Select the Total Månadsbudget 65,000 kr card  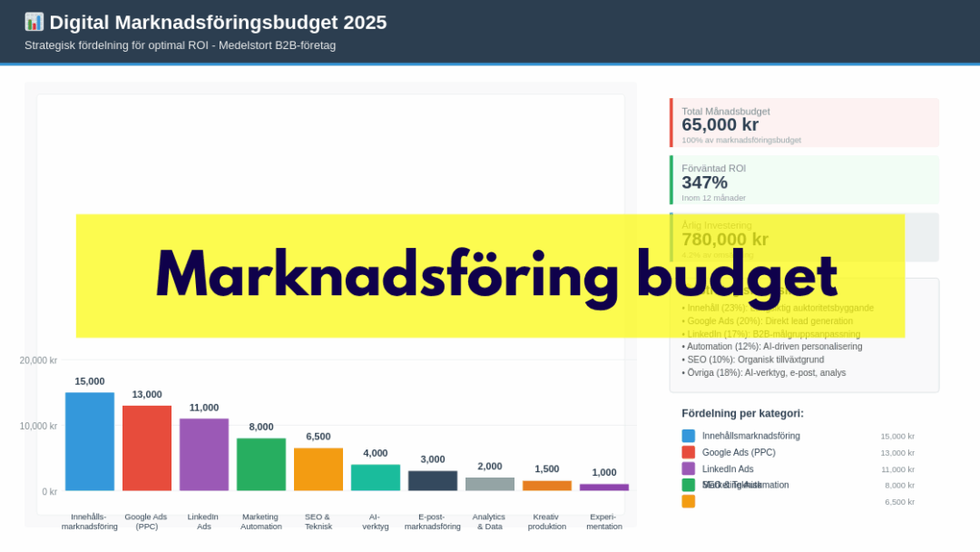(804, 123)
